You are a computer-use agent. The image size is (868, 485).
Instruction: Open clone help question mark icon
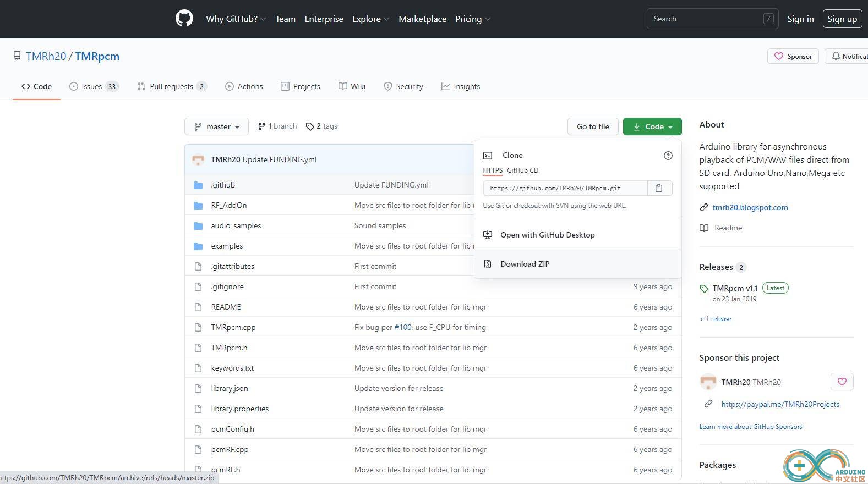668,156
